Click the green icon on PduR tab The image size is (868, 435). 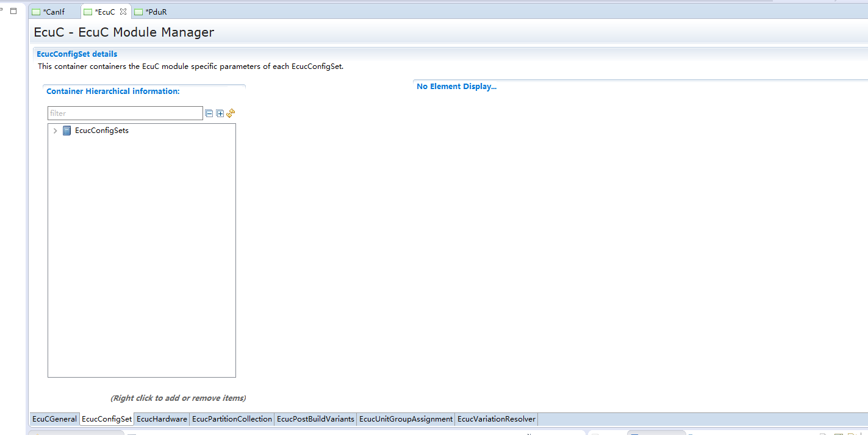[138, 12]
